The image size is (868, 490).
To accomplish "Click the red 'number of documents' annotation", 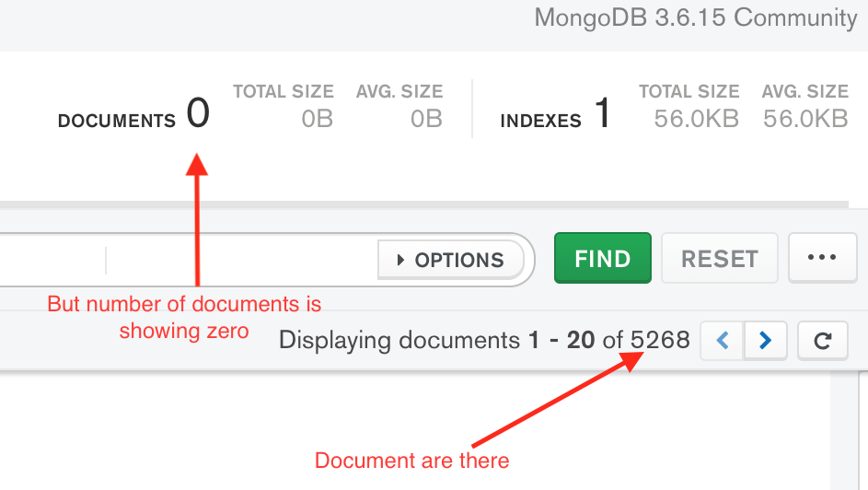I will 184,317.
